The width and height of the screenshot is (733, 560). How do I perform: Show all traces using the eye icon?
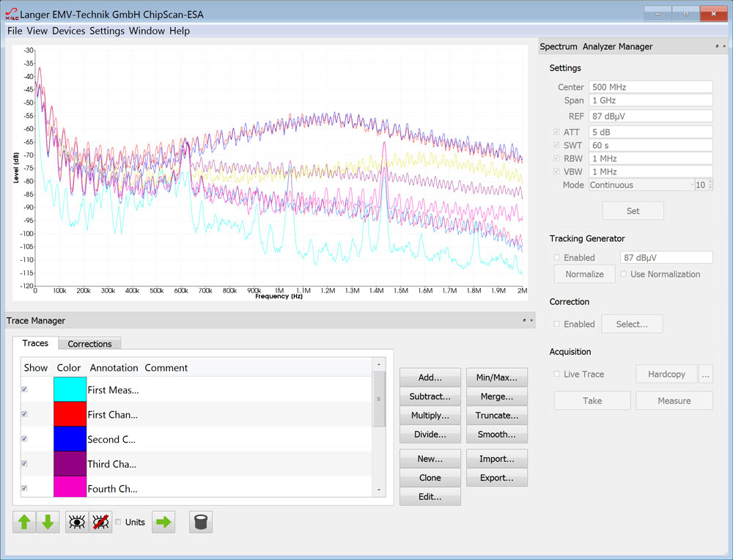(x=76, y=522)
